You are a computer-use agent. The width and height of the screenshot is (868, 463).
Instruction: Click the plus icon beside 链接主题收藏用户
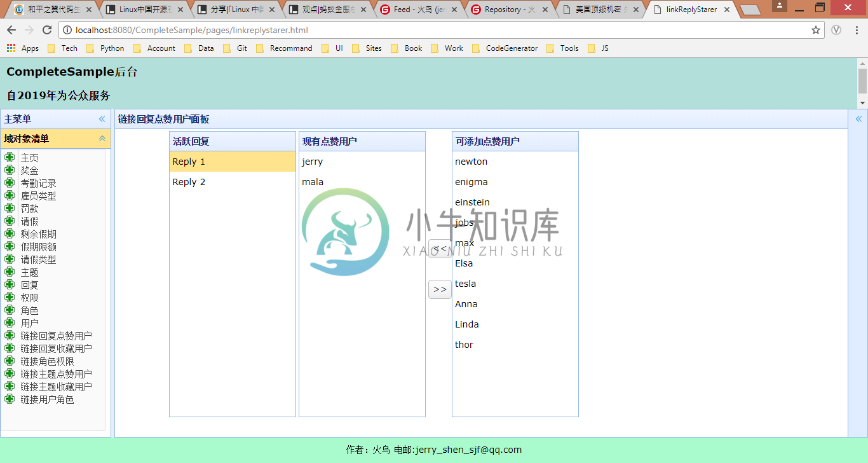tap(10, 386)
